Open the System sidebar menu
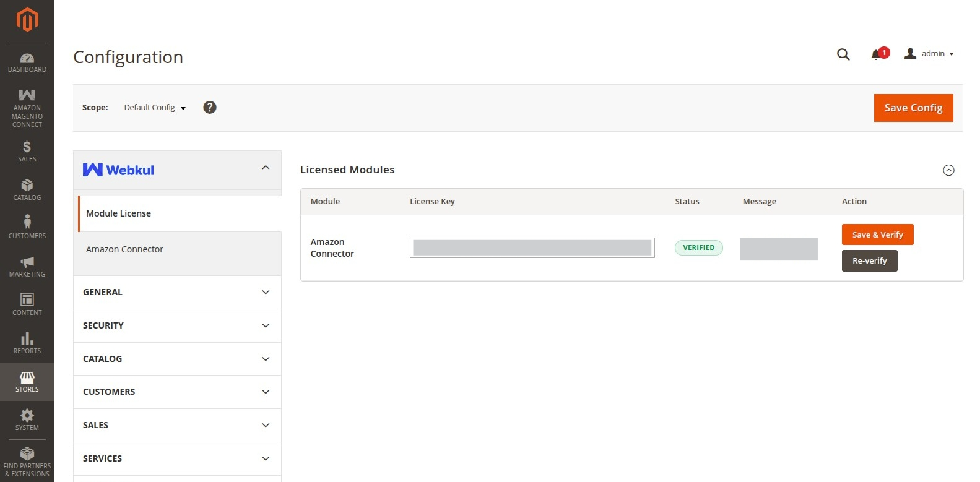980x482 pixels. click(x=27, y=420)
